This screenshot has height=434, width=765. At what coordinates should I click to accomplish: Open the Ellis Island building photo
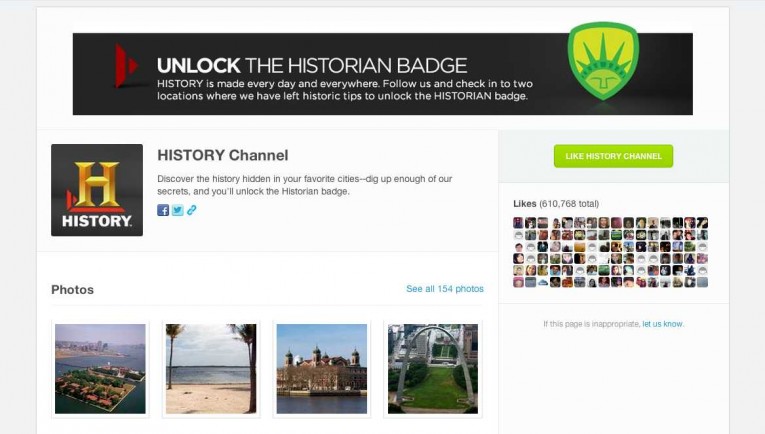[322, 369]
